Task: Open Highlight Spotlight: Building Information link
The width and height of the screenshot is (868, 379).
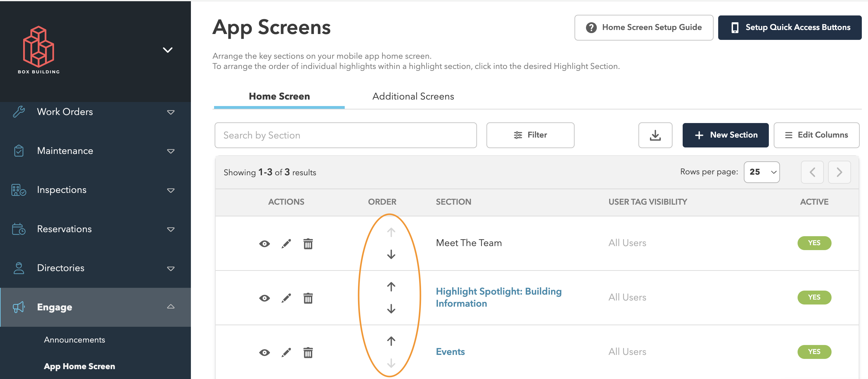Action: pyautogui.click(x=499, y=297)
